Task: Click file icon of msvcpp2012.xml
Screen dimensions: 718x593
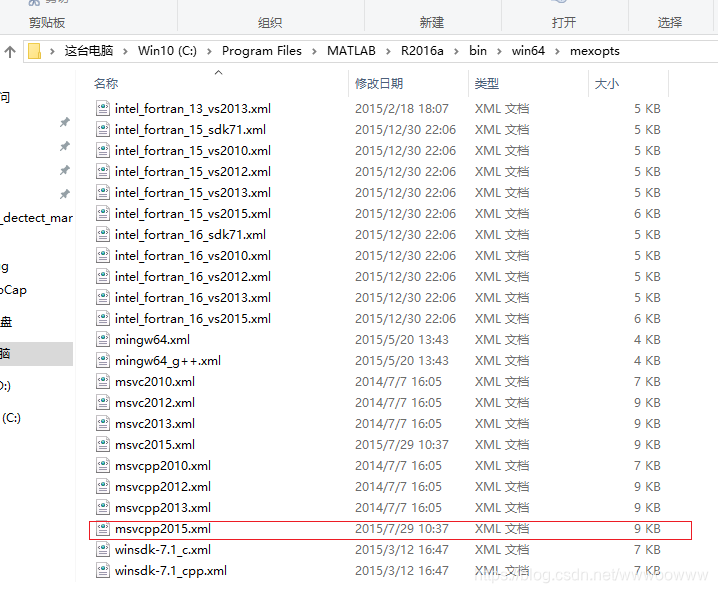Action: tap(103, 487)
